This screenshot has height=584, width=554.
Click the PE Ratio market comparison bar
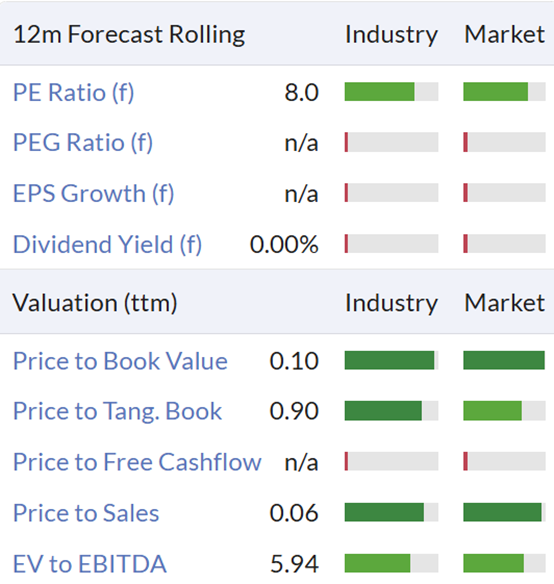coord(504,92)
